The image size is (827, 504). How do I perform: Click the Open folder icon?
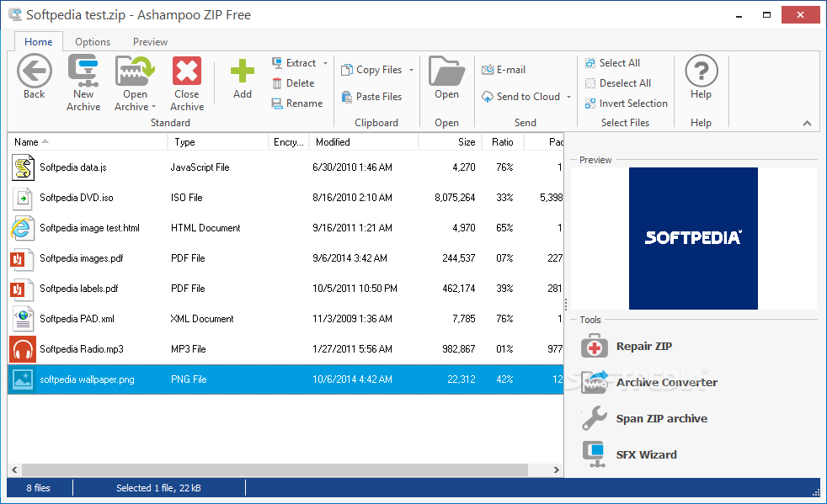click(x=446, y=72)
